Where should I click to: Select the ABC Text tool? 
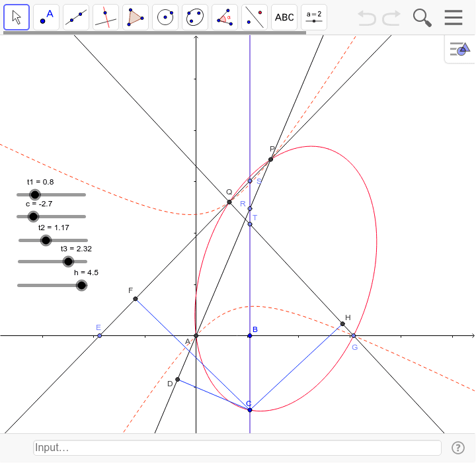coord(284,17)
